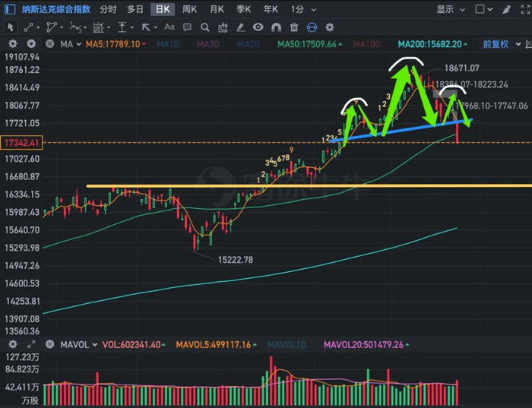Delete drawings with trash icon
The height and width of the screenshot is (408, 532).
pos(294,27)
